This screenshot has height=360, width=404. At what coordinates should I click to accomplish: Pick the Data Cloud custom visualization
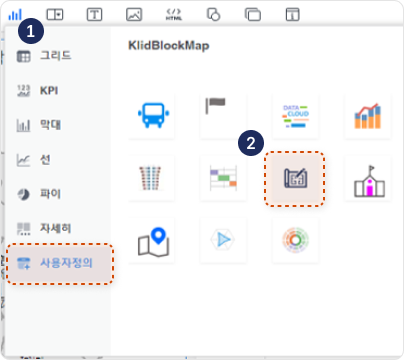(x=296, y=115)
